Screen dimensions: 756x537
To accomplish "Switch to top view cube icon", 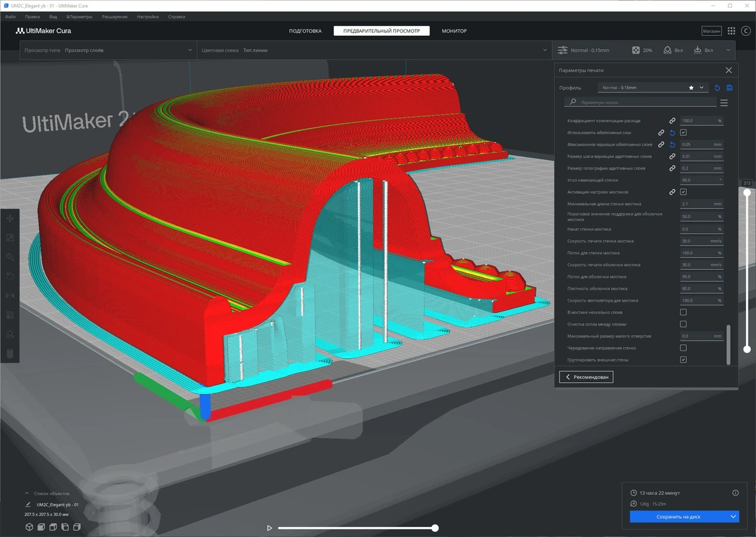I will 53,528.
